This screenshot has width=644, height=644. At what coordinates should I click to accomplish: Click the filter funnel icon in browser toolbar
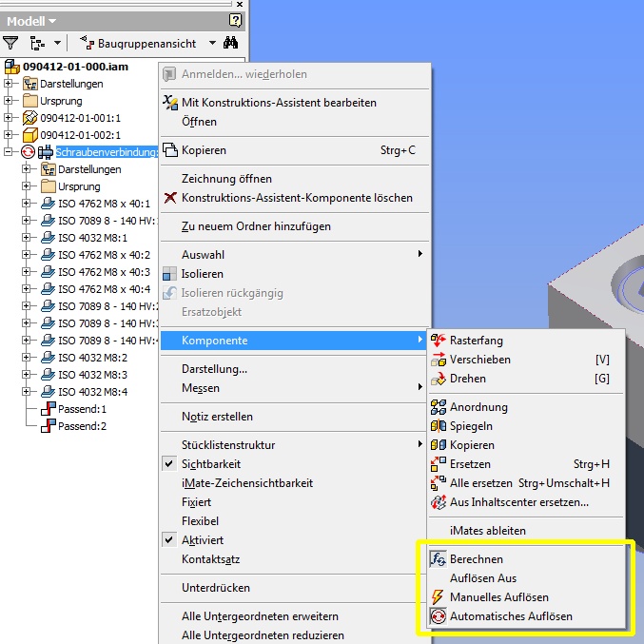10,43
